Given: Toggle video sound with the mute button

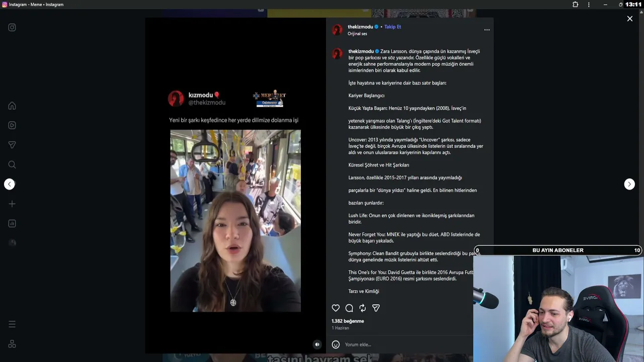Looking at the screenshot, I should (317, 344).
